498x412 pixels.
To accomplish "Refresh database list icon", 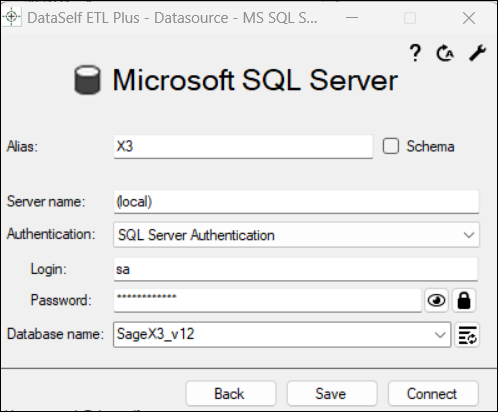I will pyautogui.click(x=468, y=335).
